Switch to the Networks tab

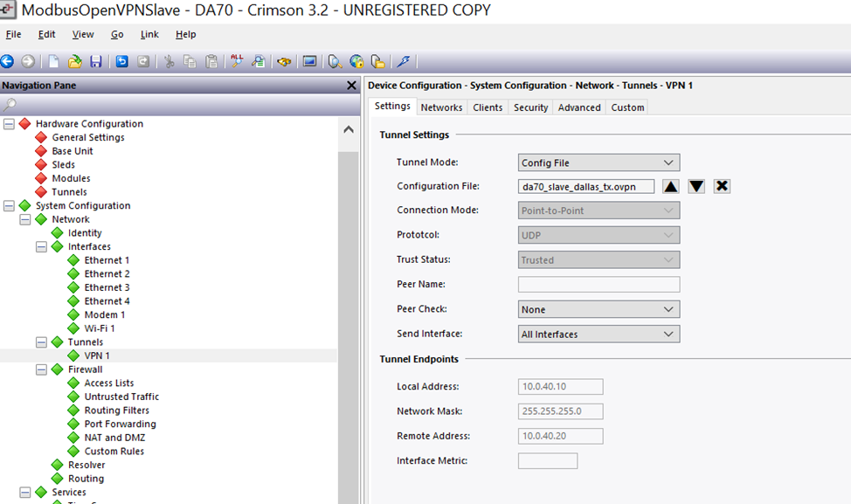pyautogui.click(x=441, y=107)
